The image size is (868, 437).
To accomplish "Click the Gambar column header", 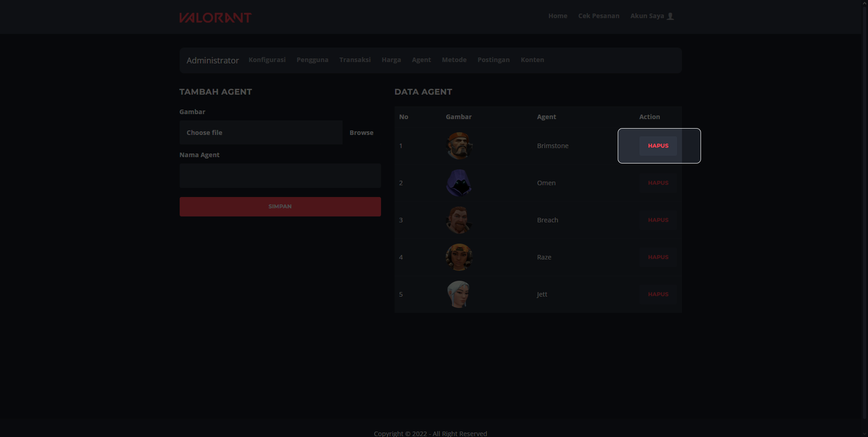I will (458, 117).
